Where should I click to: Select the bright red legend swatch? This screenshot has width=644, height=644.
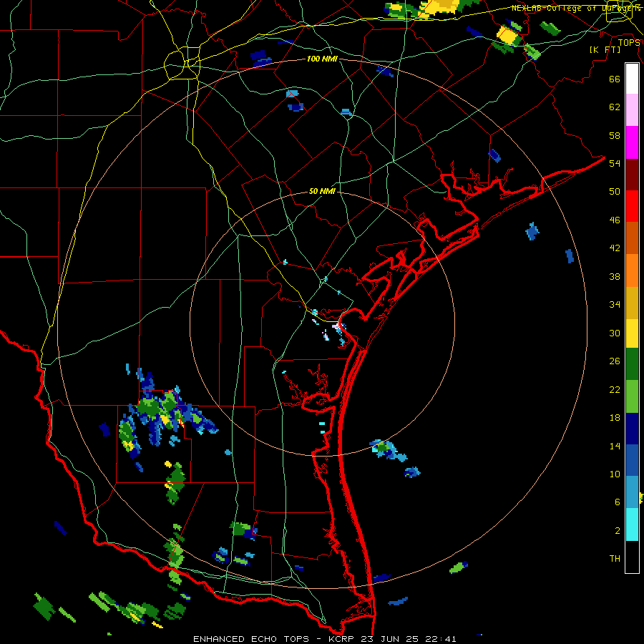[x=632, y=206]
